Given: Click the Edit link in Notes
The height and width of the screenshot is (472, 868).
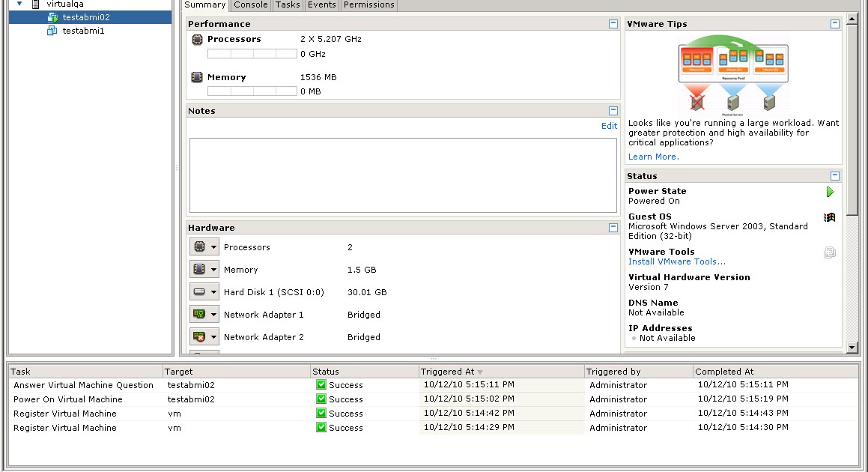Looking at the screenshot, I should coord(609,126).
